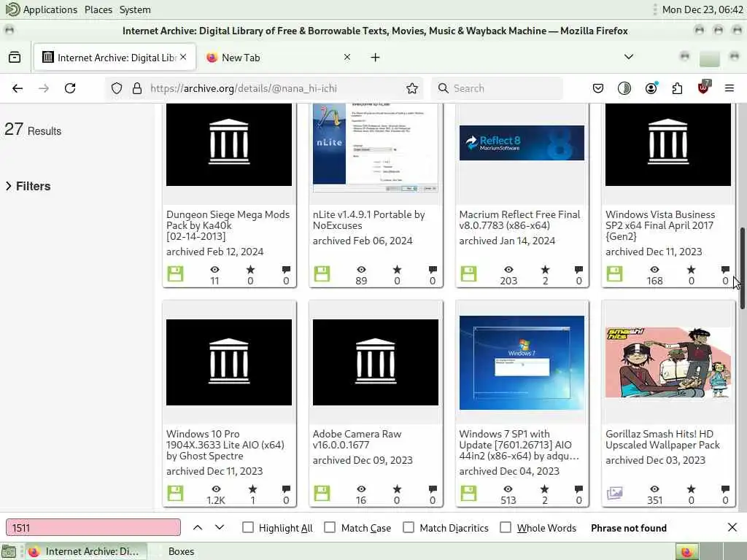747x560 pixels.
Task: Switch to the New Tab tab
Action: 279,57
